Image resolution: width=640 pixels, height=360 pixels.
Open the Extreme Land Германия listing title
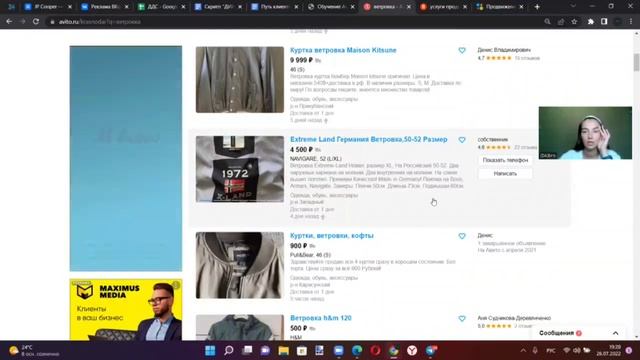coord(369,140)
